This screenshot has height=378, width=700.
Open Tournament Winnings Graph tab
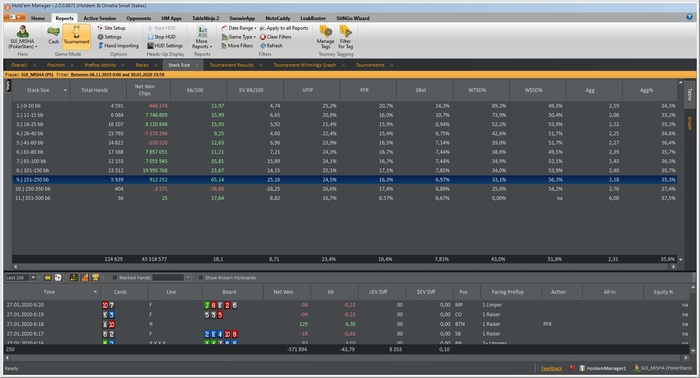pos(304,65)
